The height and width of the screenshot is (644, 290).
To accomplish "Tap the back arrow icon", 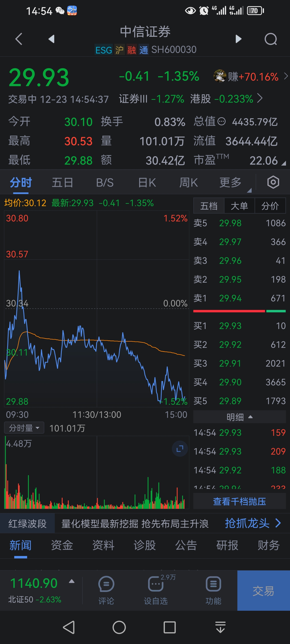I will tap(19, 39).
